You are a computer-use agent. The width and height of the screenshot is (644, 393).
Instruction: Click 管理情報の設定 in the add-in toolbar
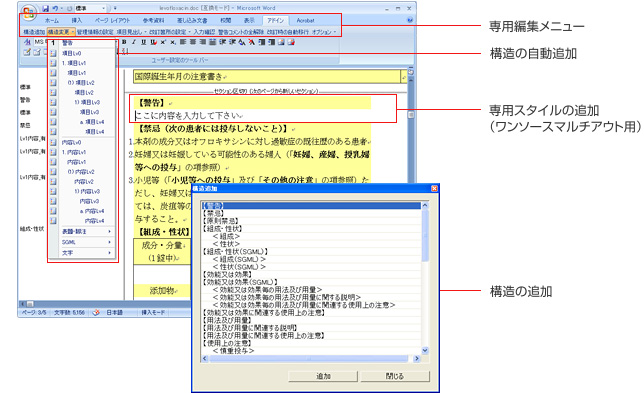click(95, 32)
